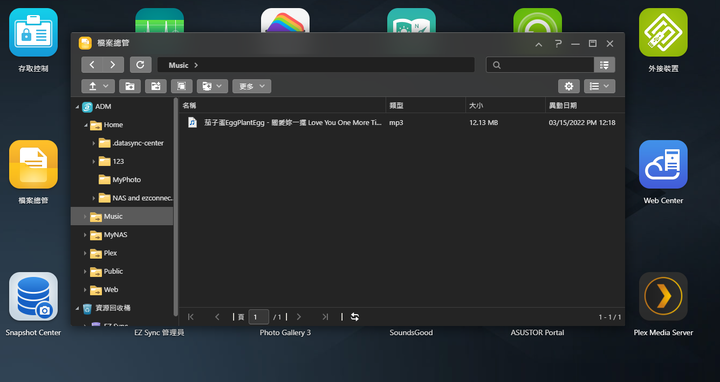Sort by 異動日期 column header
Image resolution: width=720 pixels, height=382 pixels.
[x=585, y=106]
